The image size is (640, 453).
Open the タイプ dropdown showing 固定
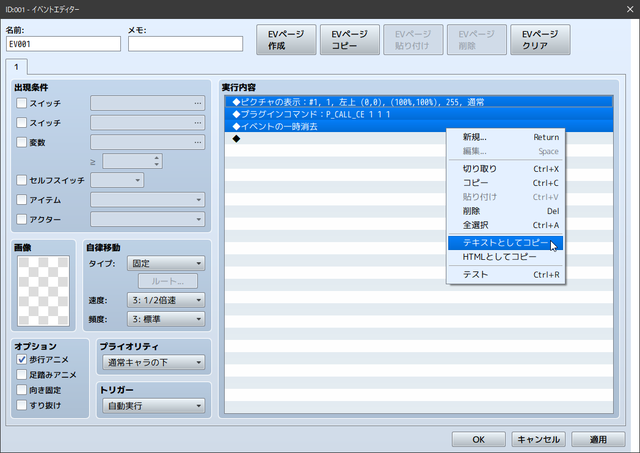166,263
